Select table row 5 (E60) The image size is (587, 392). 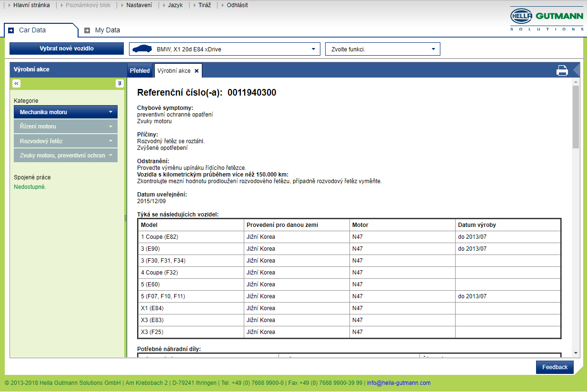point(349,284)
